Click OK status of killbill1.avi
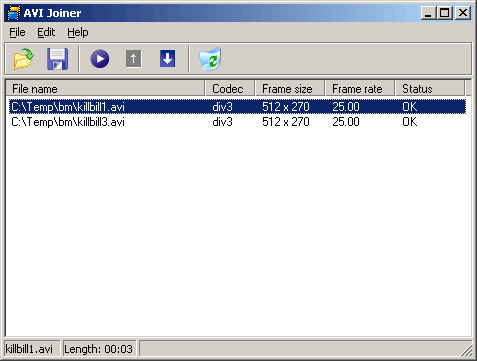The image size is (477, 361). pyautogui.click(x=410, y=107)
